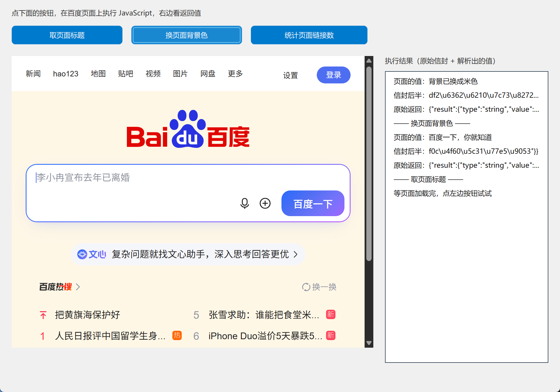Click the 百度热搜 heading
Screen dimensions: 560x392
[55, 287]
